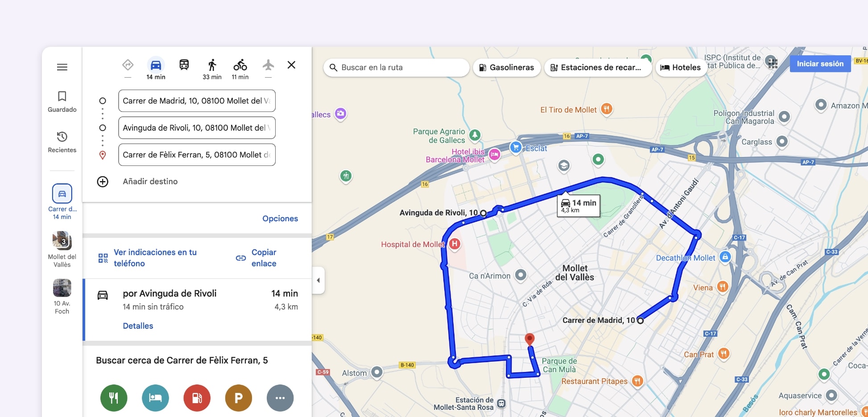868x417 pixels.
Task: Click Copiar enlace link
Action: [x=263, y=258]
